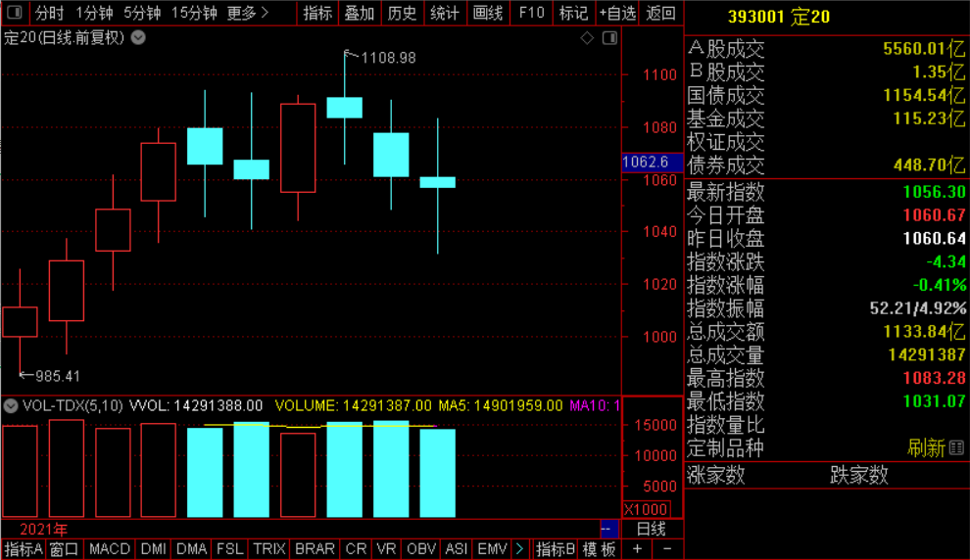Click the panel layout icon at top-left
The height and width of the screenshot is (560, 970).
pyautogui.click(x=15, y=13)
